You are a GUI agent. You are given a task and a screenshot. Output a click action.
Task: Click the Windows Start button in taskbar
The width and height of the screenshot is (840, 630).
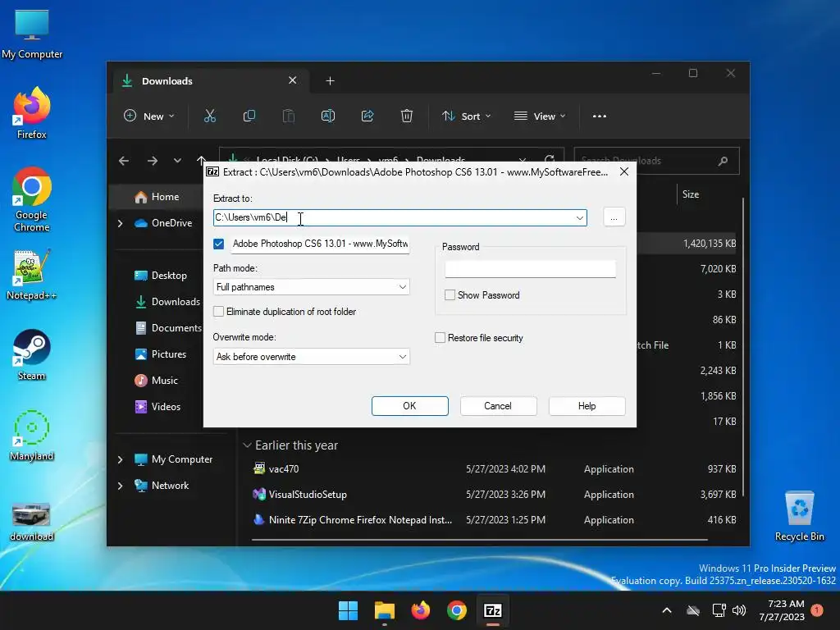tap(348, 610)
